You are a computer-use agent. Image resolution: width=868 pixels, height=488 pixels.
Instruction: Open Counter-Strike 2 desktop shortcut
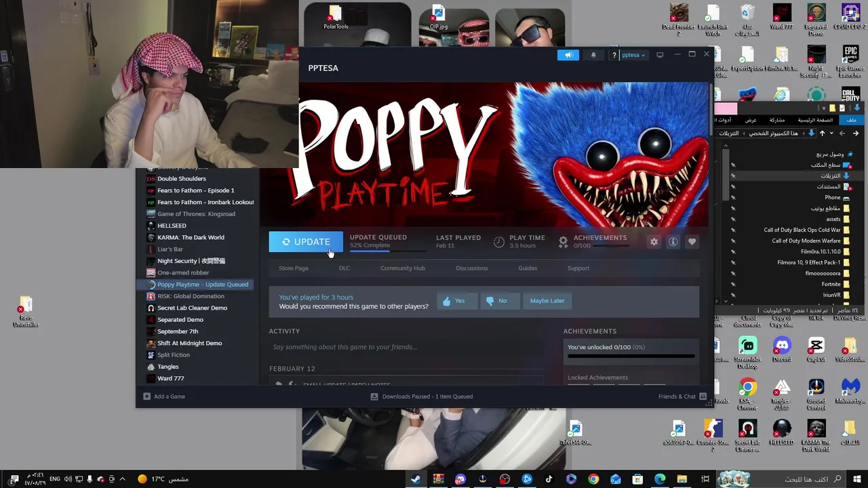(713, 435)
